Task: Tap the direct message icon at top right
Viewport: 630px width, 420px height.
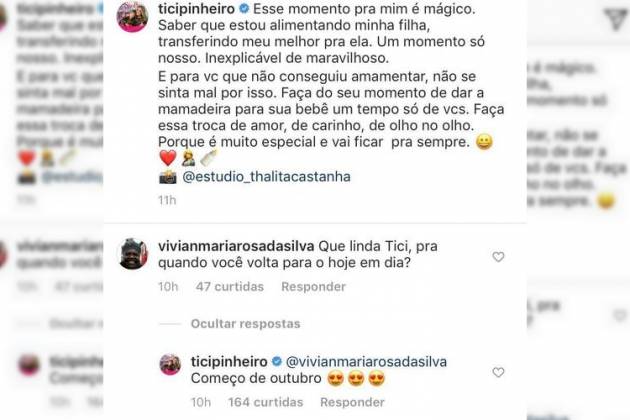Action: [616, 19]
